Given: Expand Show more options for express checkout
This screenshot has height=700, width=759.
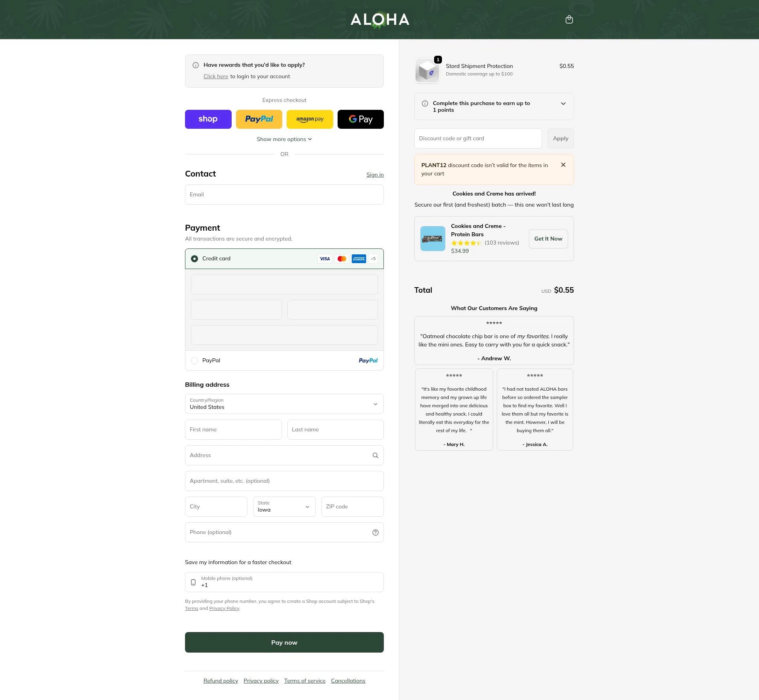Looking at the screenshot, I should (x=284, y=139).
